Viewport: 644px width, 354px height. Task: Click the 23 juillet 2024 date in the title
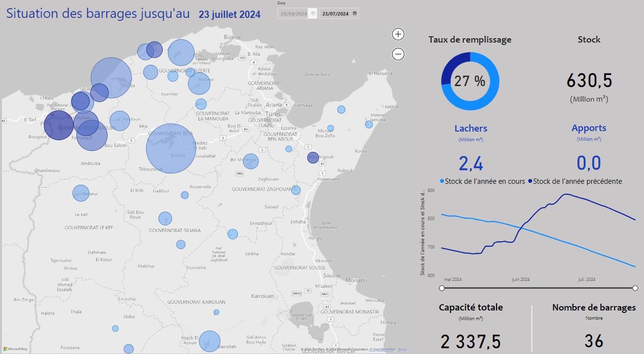click(229, 15)
